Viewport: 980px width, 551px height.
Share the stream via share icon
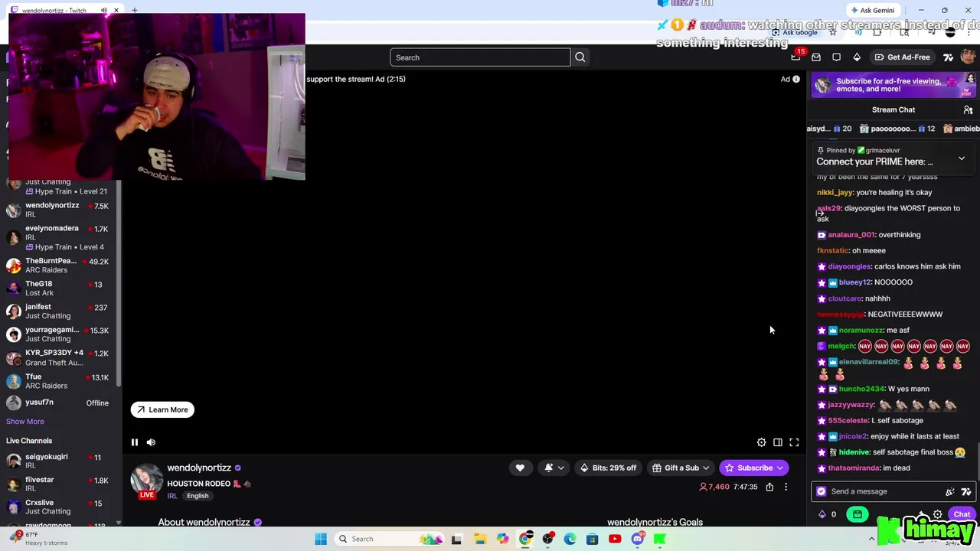[x=769, y=487]
